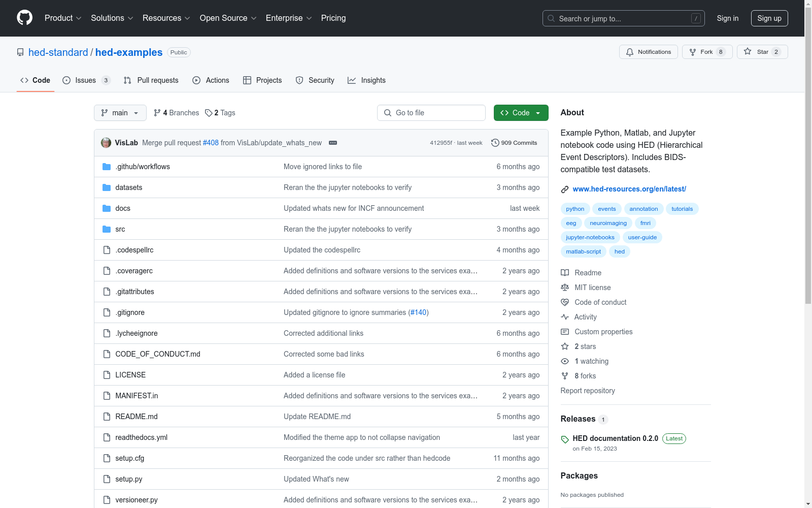The width and height of the screenshot is (812, 508).
Task: Fork the repository with Fork button
Action: click(707, 52)
